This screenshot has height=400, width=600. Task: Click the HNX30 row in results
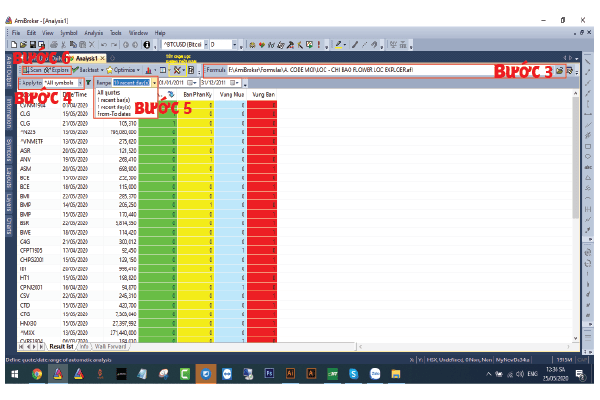(x=148, y=323)
